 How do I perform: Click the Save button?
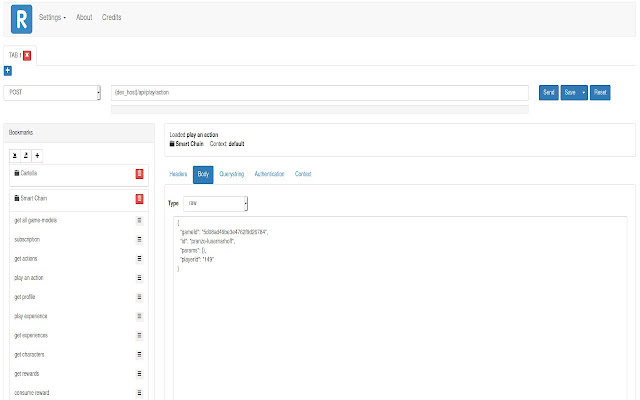(x=570, y=93)
